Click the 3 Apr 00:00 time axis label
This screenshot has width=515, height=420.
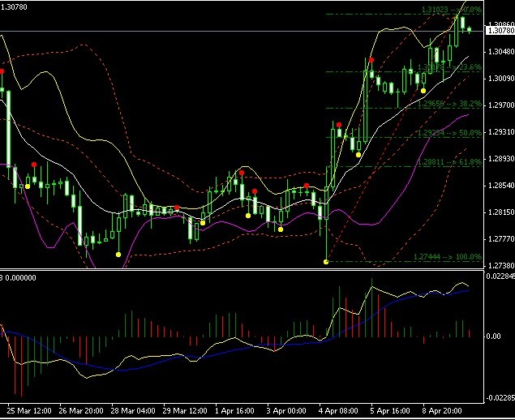(286, 411)
